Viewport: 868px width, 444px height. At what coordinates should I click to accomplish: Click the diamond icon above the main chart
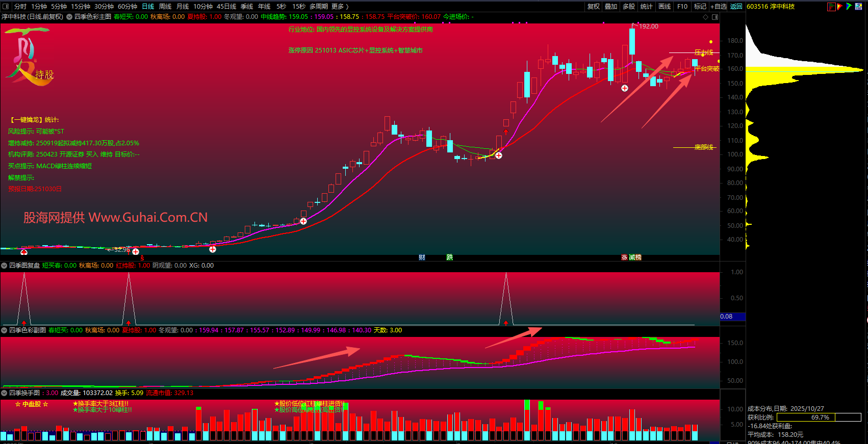point(706,17)
